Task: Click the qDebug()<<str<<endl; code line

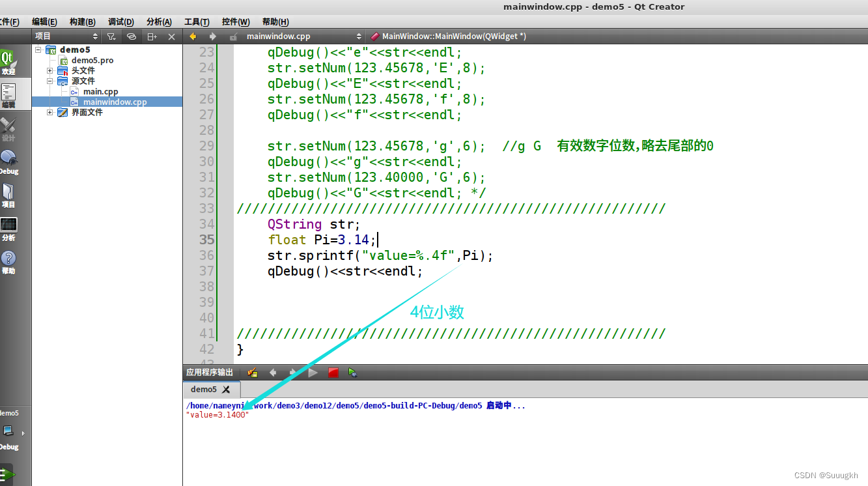Action: [x=345, y=271]
